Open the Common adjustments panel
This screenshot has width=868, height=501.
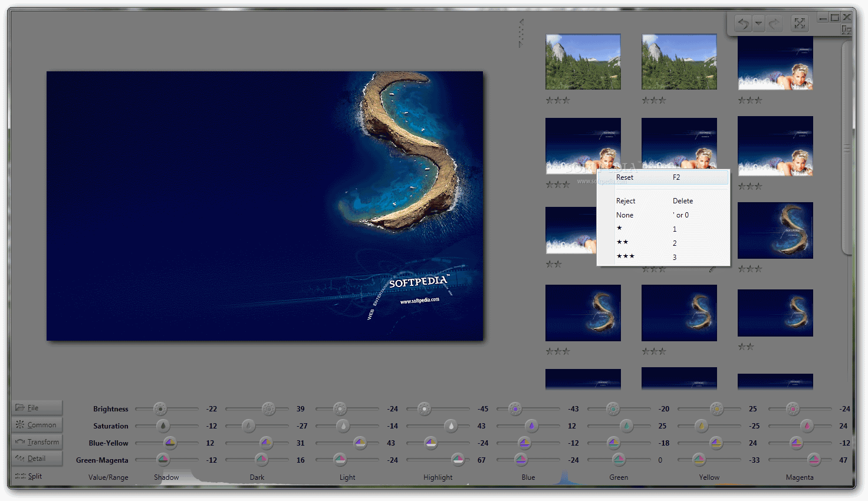coord(37,425)
